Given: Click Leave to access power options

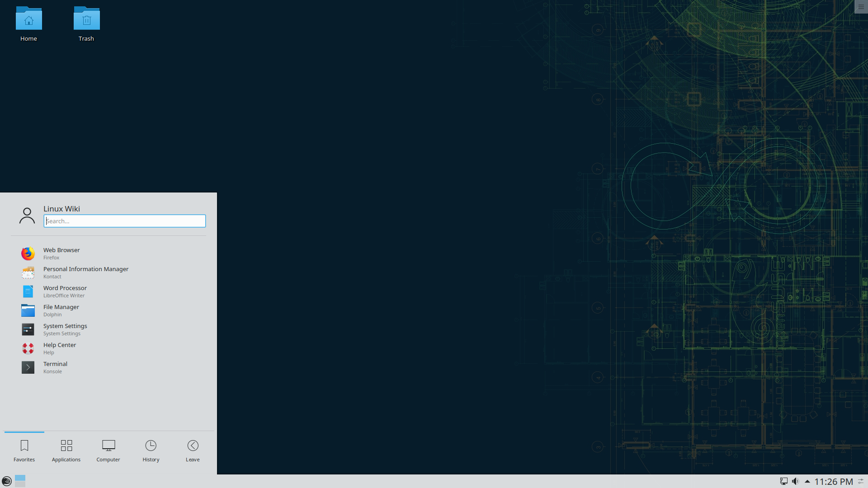Looking at the screenshot, I should [x=192, y=450].
